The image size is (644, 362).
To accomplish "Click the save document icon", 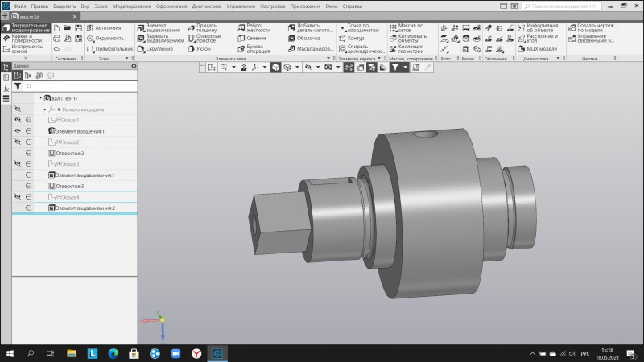I will click(x=78, y=27).
